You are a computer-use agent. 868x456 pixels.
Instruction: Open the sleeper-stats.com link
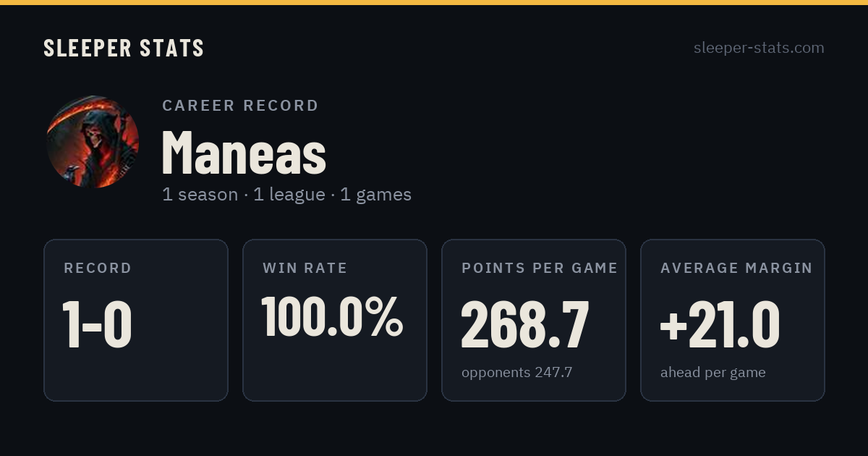[759, 48]
